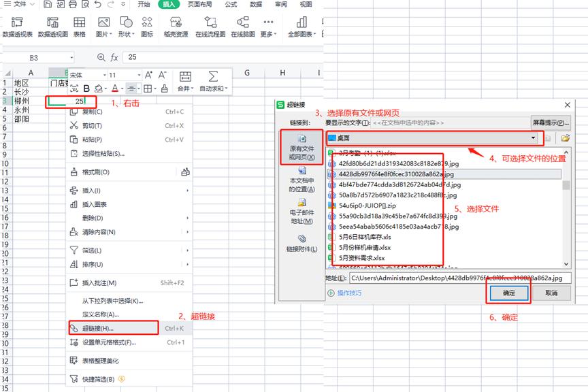Open the 操作技巧 tips link
This screenshot has height=392, width=588.
(348, 293)
